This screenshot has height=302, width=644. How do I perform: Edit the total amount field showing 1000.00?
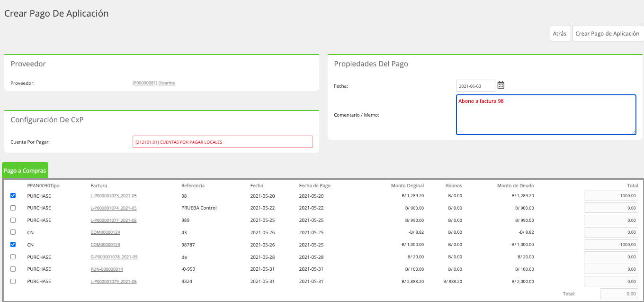click(x=611, y=196)
